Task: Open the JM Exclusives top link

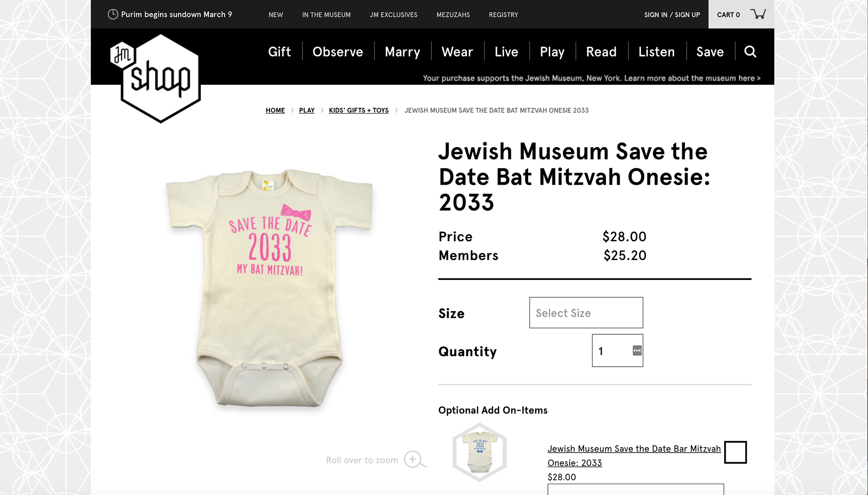Action: (393, 15)
